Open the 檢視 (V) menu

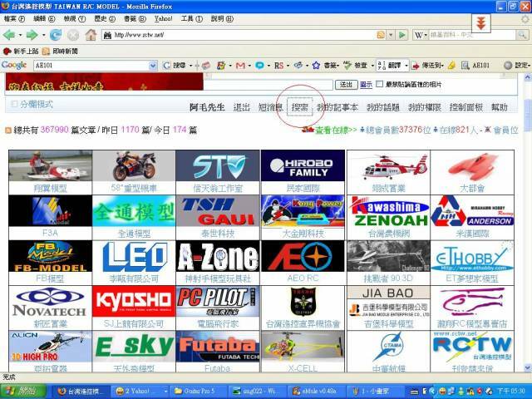coord(74,19)
